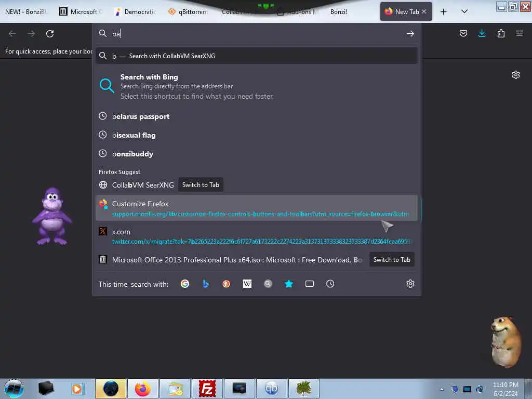Image resolution: width=532 pixels, height=399 pixels.
Task: Click Switch to Tab for CollabVM SearXNG
Action: click(x=201, y=185)
